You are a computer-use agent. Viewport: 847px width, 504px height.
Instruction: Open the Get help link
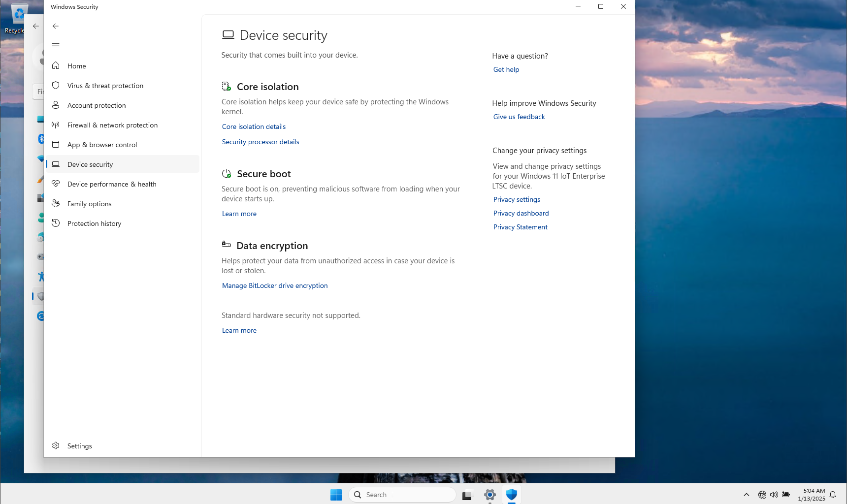[x=506, y=69]
